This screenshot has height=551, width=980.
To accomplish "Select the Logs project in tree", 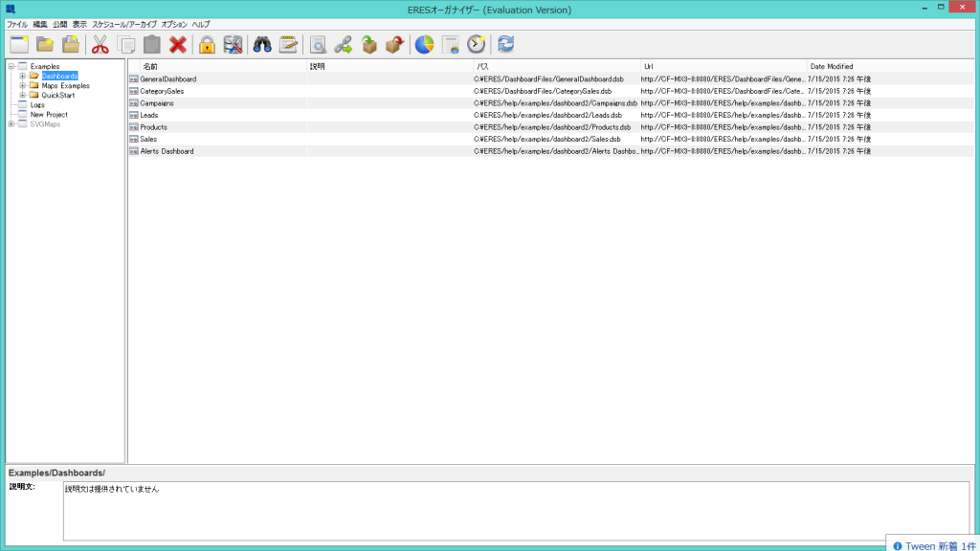I will click(x=37, y=105).
